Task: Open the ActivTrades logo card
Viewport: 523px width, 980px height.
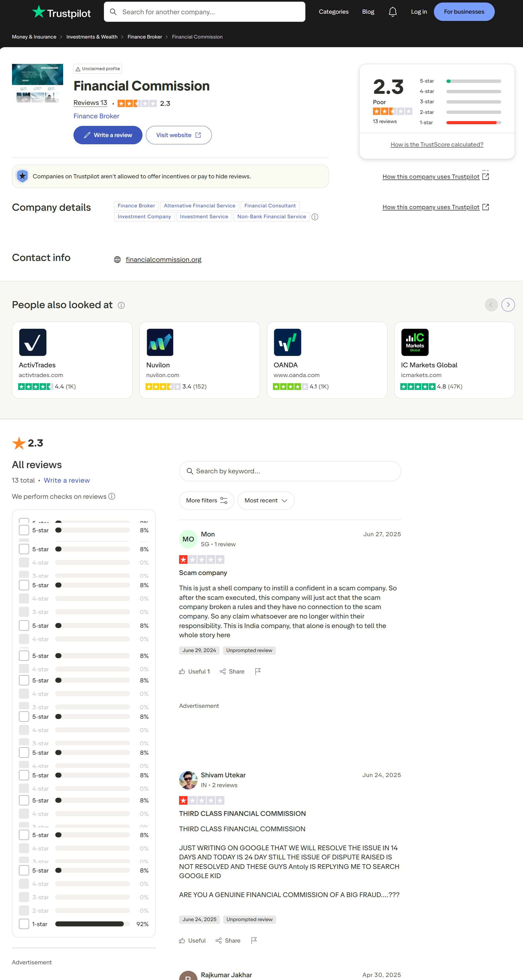Action: click(33, 342)
